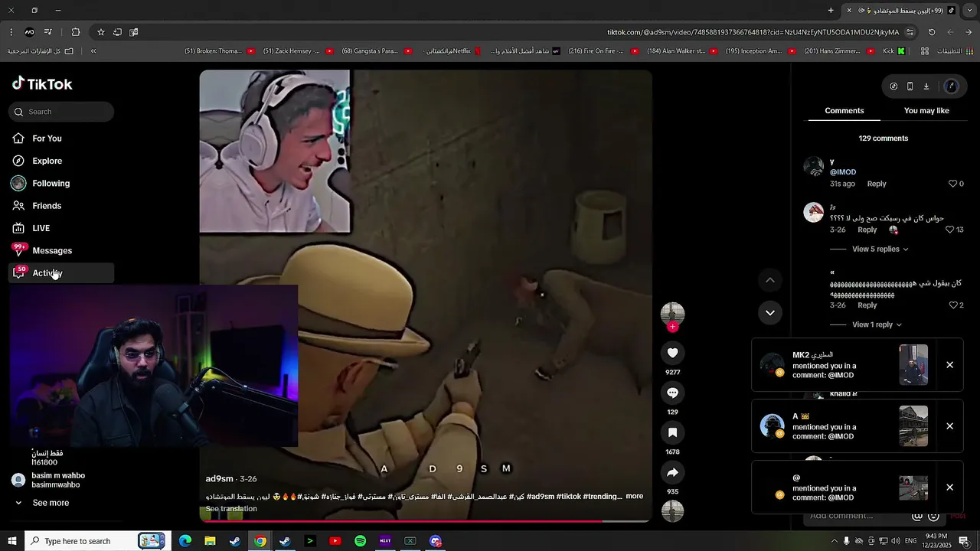Open the get TikTok app phone icon
This screenshot has width=980, height=551.
tap(910, 86)
